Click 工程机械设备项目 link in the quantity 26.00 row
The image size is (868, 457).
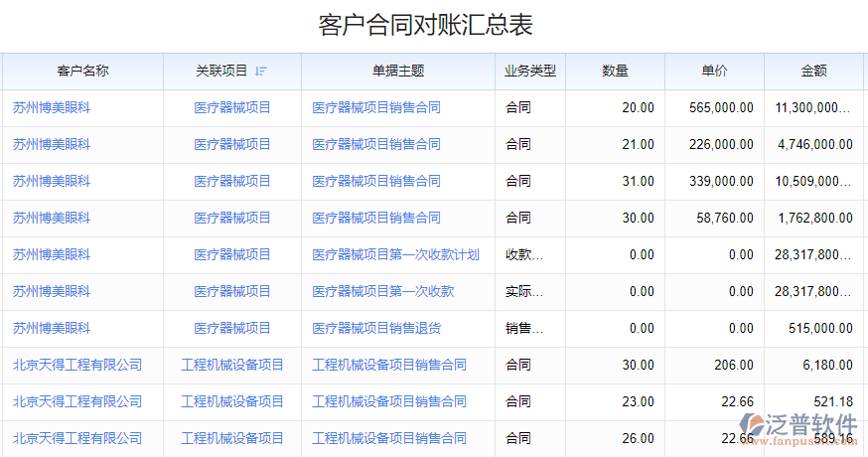232,438
